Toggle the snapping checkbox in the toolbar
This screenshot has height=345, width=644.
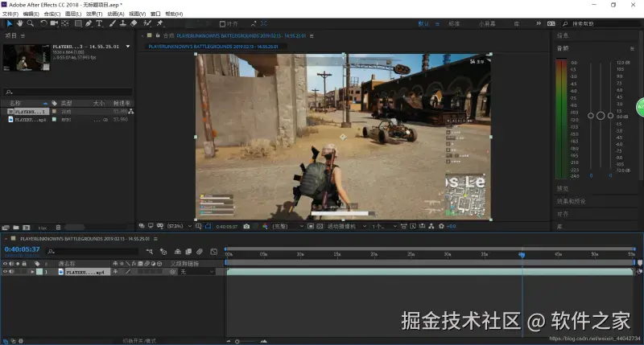[222, 24]
